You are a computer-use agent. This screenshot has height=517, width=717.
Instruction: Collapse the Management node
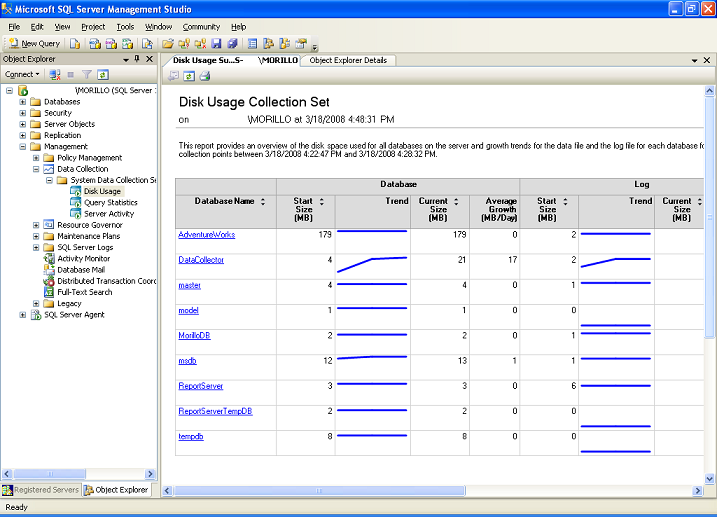click(x=22, y=147)
